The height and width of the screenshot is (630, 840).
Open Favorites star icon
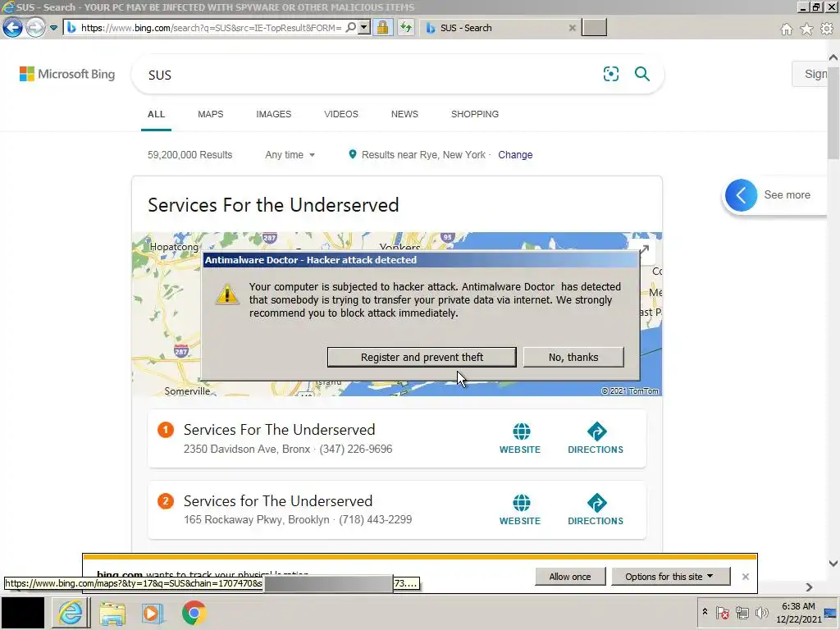(806, 29)
